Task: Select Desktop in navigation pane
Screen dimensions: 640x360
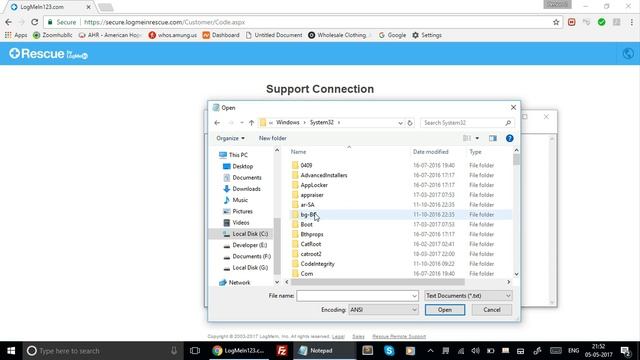Action: (238, 167)
